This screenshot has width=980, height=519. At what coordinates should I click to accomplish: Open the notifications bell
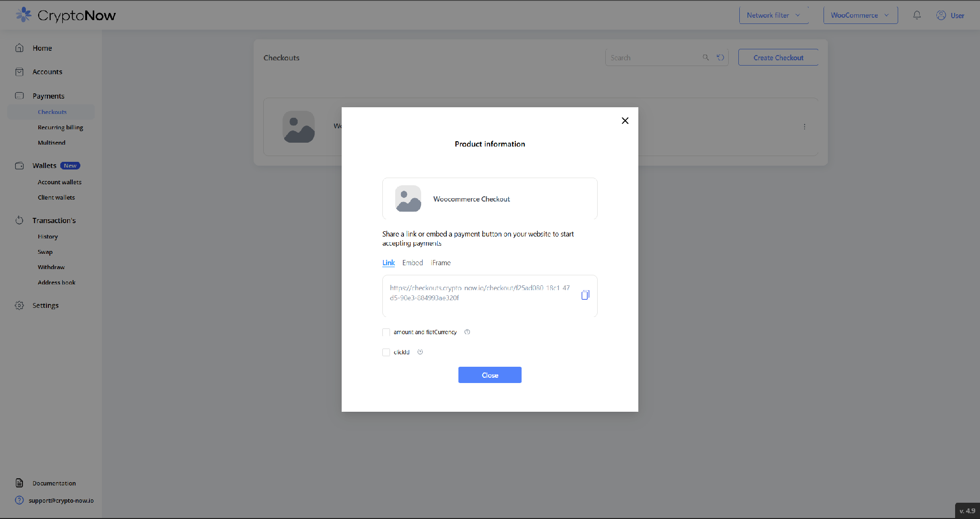pyautogui.click(x=917, y=15)
